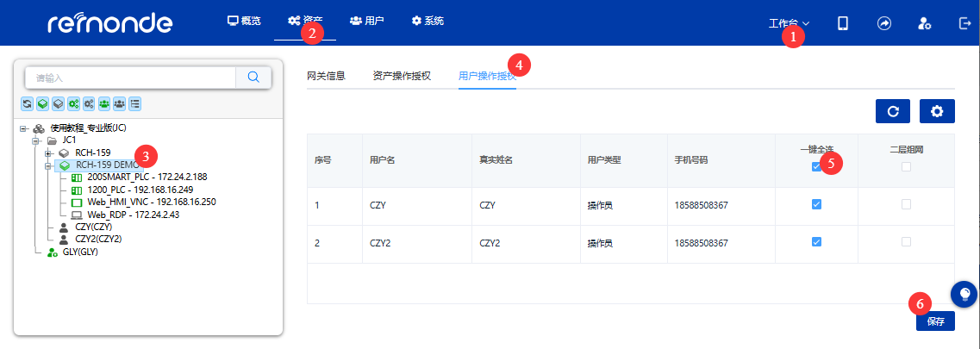Open the 用户 users menu
The height and width of the screenshot is (349, 980).
pyautogui.click(x=366, y=21)
